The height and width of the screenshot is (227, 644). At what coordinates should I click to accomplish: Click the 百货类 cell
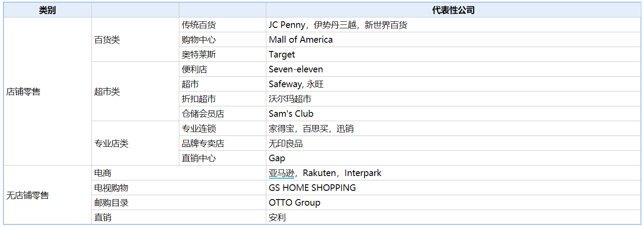pyautogui.click(x=135, y=40)
